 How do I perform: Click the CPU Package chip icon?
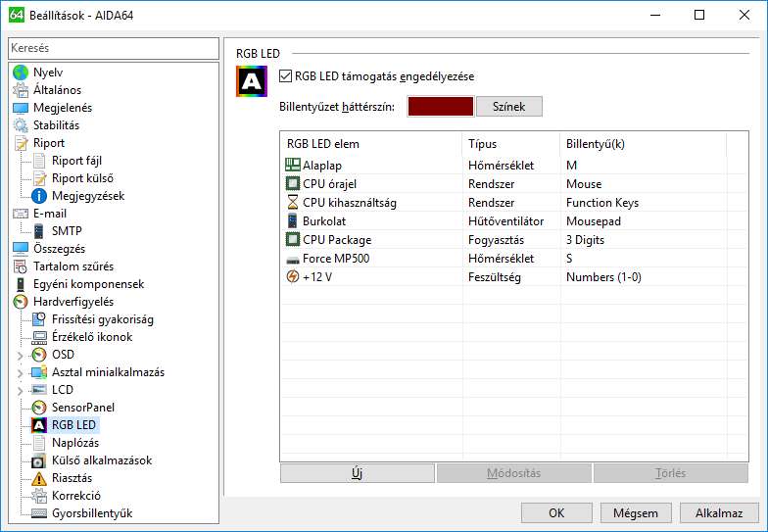pyautogui.click(x=292, y=239)
